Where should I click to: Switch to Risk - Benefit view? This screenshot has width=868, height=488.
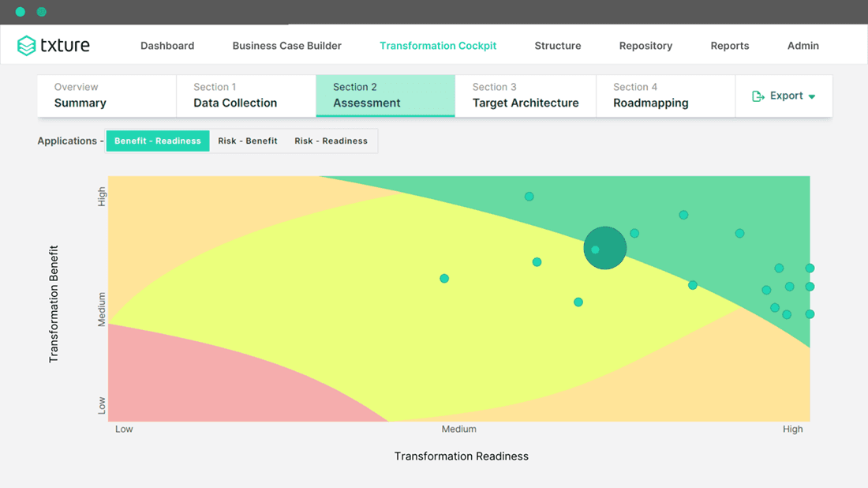[x=246, y=141]
